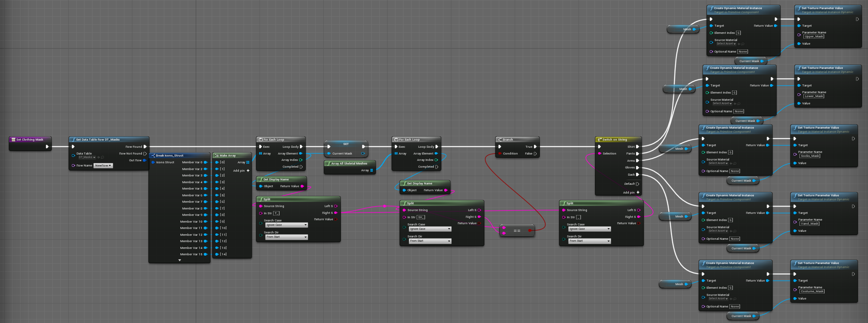Screen dimensions: 868x323
Task: Select the Get Data Table Row DT_Masks node title
Action: point(98,139)
